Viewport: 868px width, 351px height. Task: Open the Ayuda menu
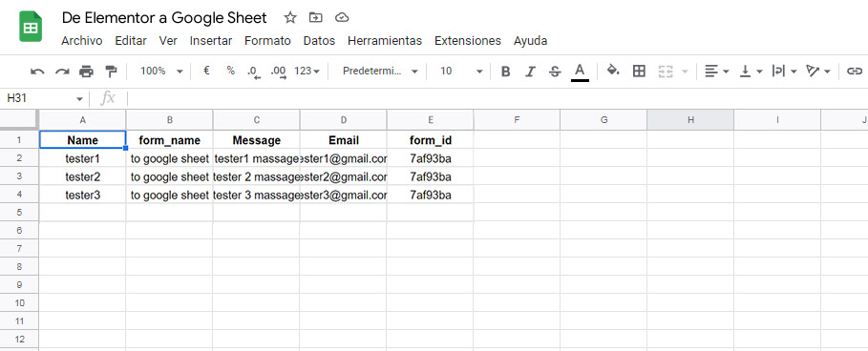[530, 41]
